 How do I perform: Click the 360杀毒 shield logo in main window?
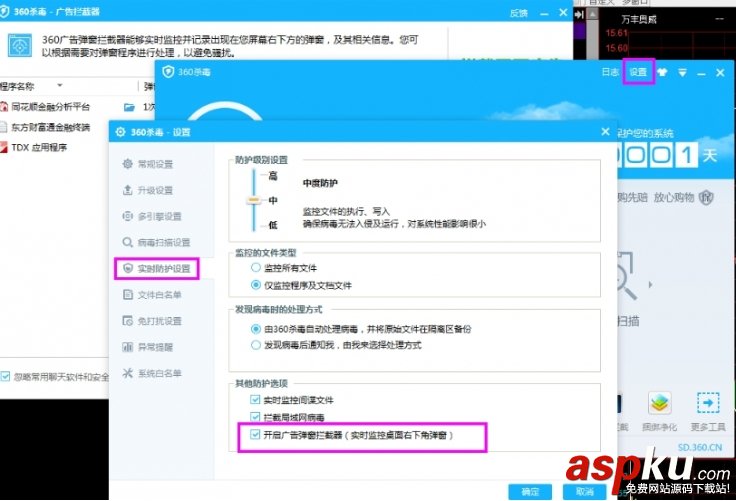168,71
